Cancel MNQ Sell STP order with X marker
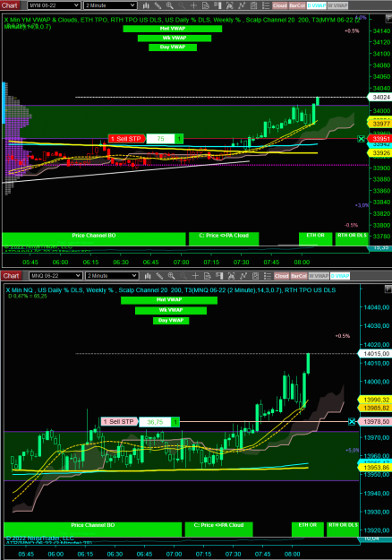This screenshot has height=560, width=392. point(352,422)
